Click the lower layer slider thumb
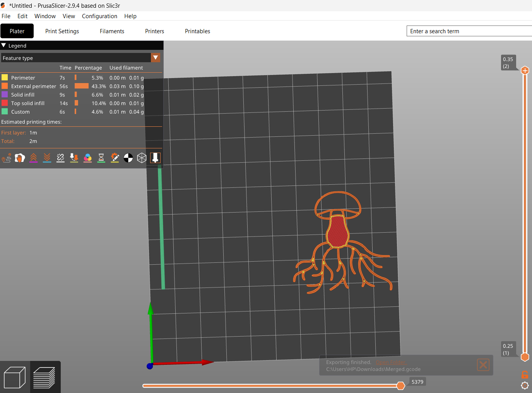The height and width of the screenshot is (393, 532). pyautogui.click(x=525, y=357)
